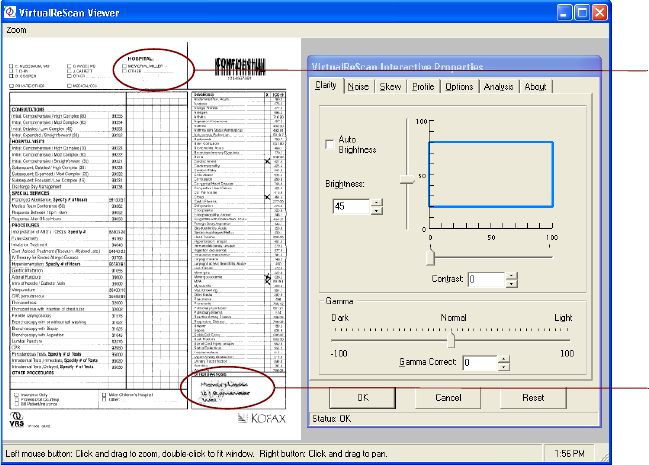Open the Zoom menu

pyautogui.click(x=17, y=30)
